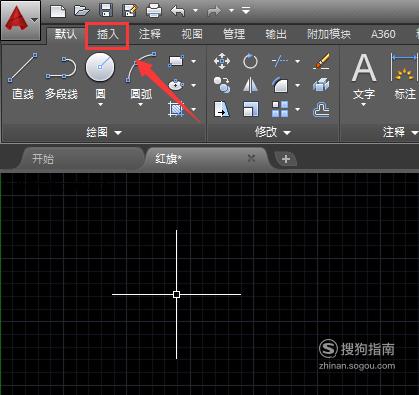This screenshot has height=395, width=419.
Task: Select the rectangle draw tool
Action: click(x=176, y=61)
